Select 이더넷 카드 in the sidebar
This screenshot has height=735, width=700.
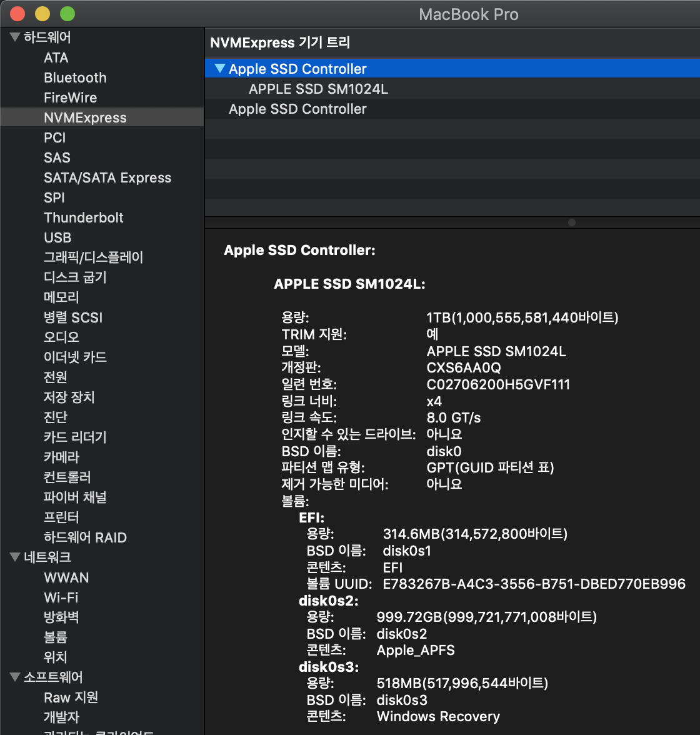point(75,357)
